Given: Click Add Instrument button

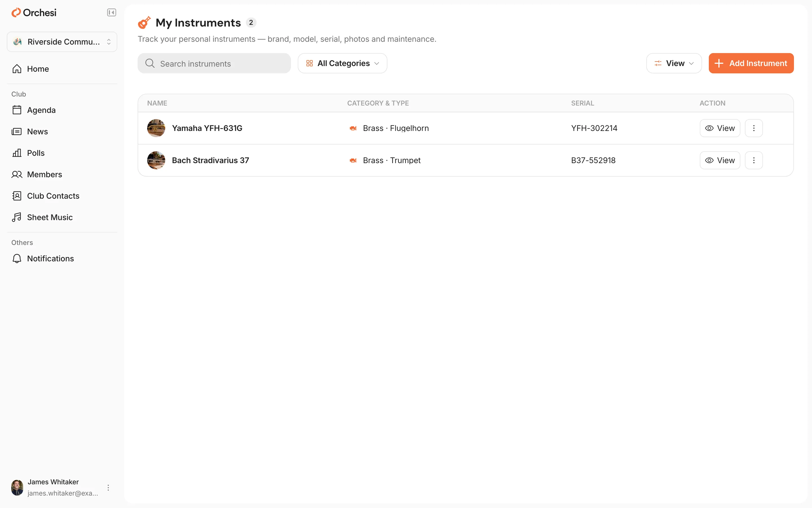Looking at the screenshot, I should click(x=751, y=63).
